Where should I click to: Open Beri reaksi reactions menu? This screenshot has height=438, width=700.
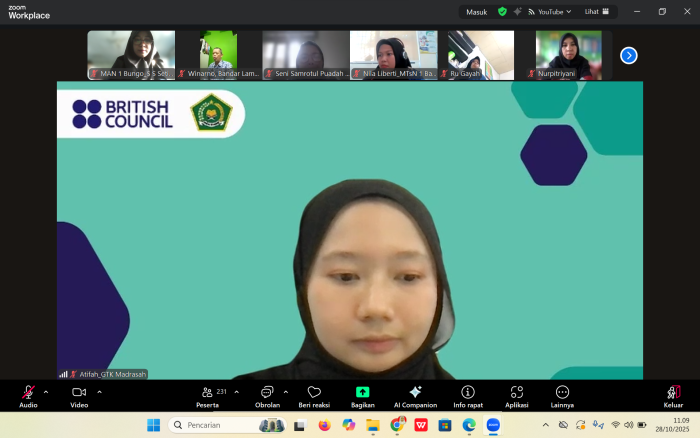pyautogui.click(x=314, y=396)
